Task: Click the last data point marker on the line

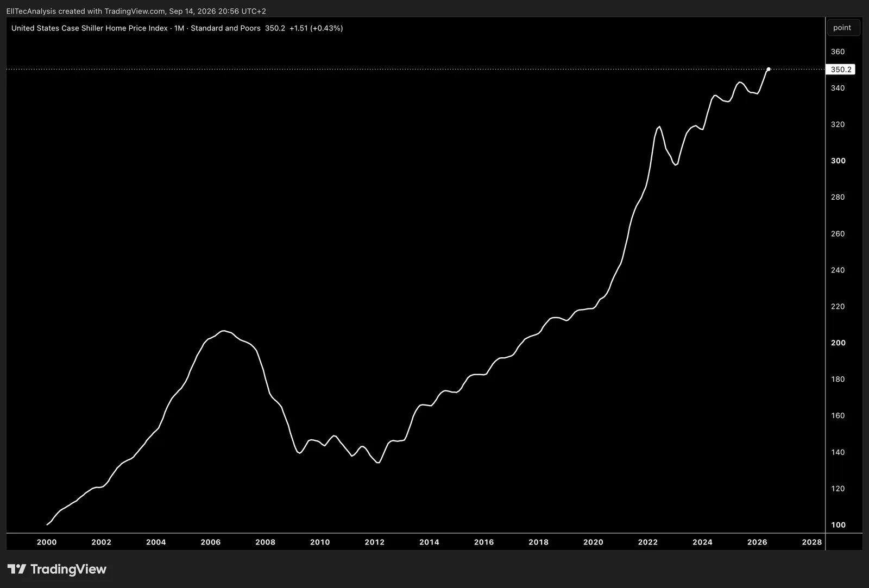Action: [x=769, y=69]
